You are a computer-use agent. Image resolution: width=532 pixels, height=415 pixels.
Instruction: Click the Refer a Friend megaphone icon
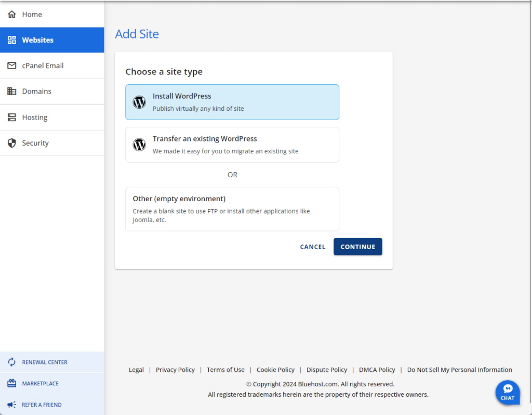pyautogui.click(x=12, y=405)
